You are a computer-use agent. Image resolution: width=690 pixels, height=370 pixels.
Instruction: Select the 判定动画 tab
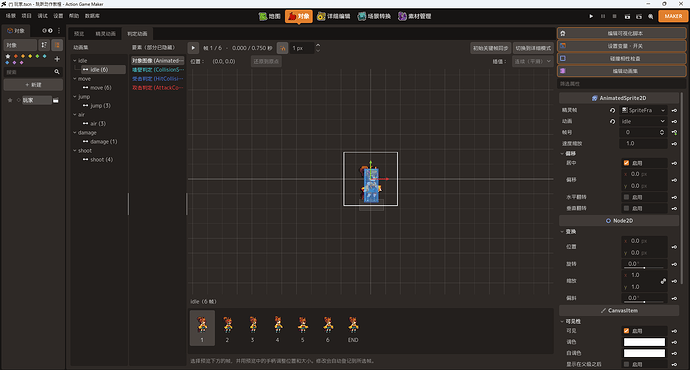tap(137, 34)
